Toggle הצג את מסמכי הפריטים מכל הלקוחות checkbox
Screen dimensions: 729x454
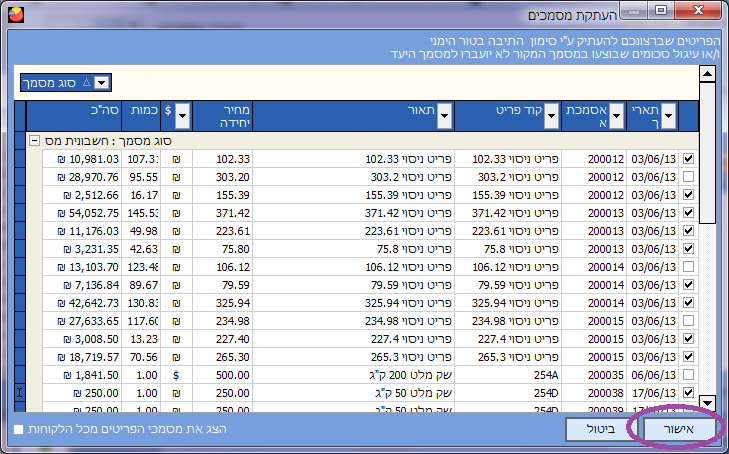coord(19,429)
